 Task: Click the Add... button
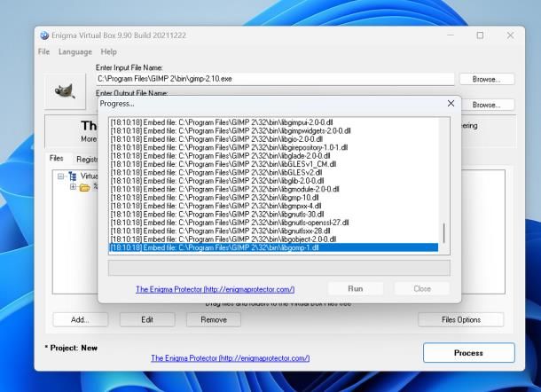tap(80, 319)
